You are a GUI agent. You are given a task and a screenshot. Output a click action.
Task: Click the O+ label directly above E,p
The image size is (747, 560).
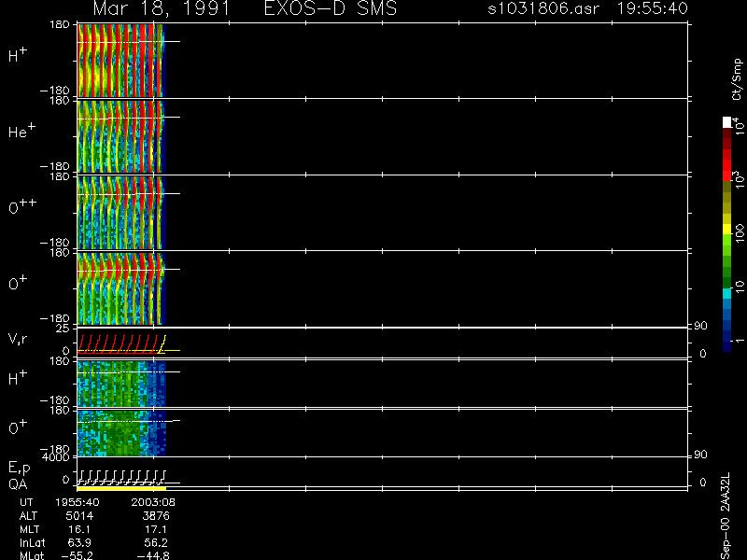point(18,427)
